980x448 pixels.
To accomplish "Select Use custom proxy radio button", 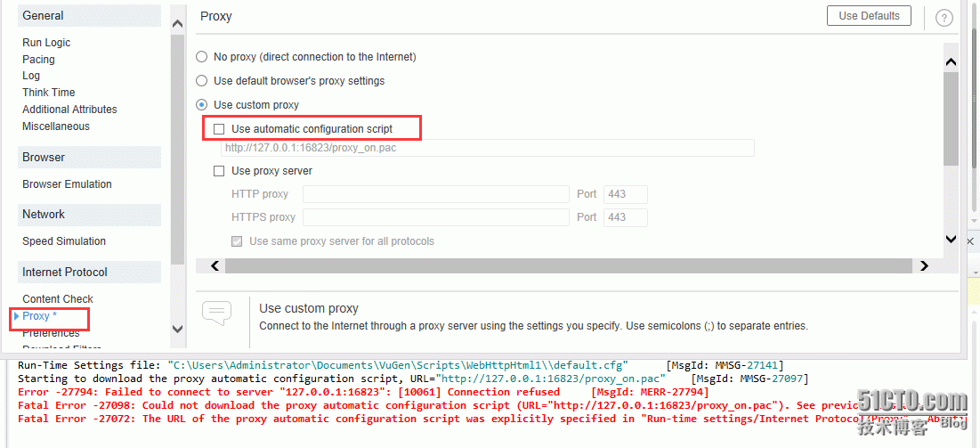I will tap(201, 104).
